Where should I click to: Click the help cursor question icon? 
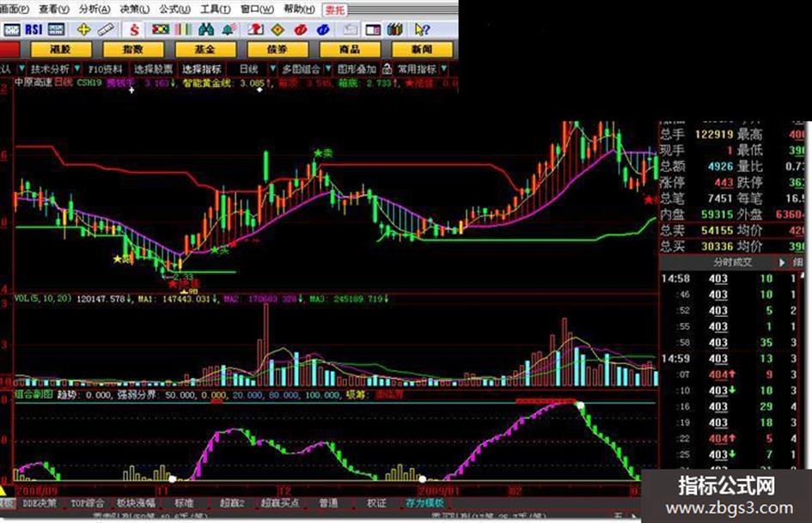point(422,29)
